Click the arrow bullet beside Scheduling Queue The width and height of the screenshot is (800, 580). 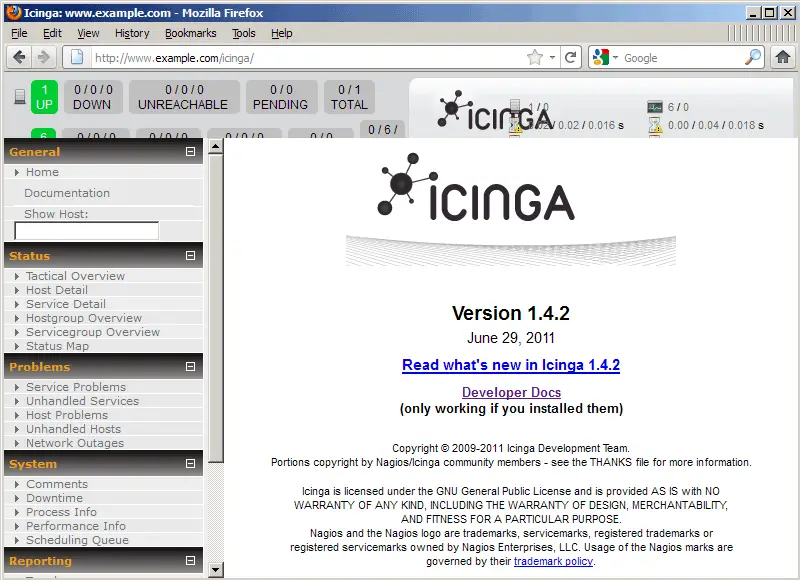tap(17, 540)
